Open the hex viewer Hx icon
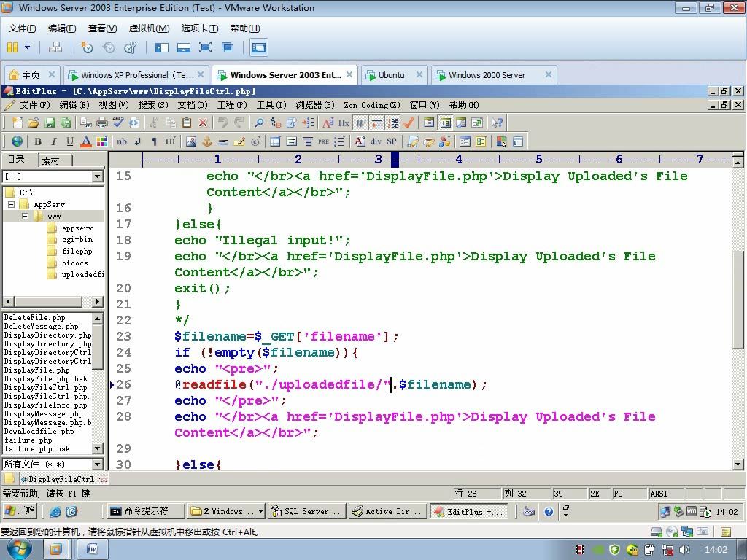The width and height of the screenshot is (747, 560). tap(344, 122)
